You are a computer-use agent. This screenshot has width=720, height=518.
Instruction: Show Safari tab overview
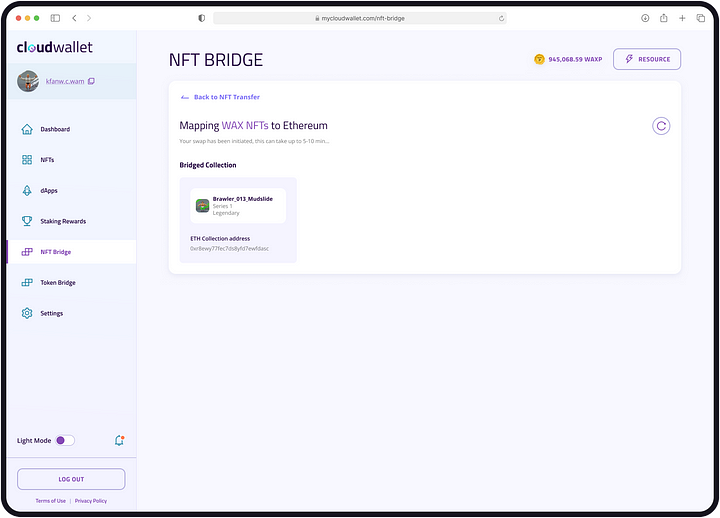701,18
